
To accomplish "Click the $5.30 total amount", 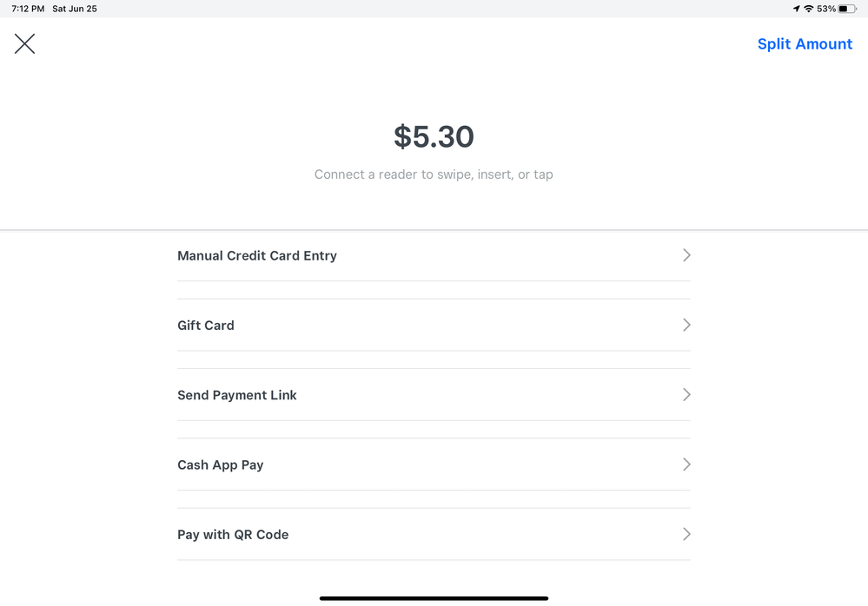I will 434,137.
